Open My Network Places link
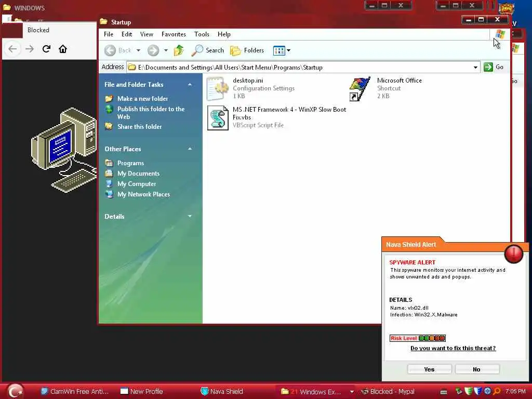532x399 pixels. point(143,194)
